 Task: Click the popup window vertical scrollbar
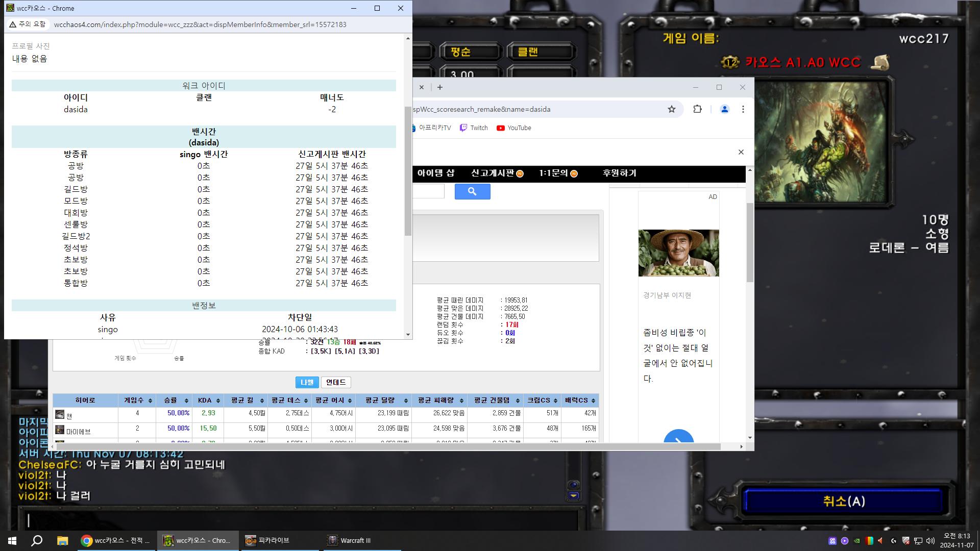(x=408, y=171)
